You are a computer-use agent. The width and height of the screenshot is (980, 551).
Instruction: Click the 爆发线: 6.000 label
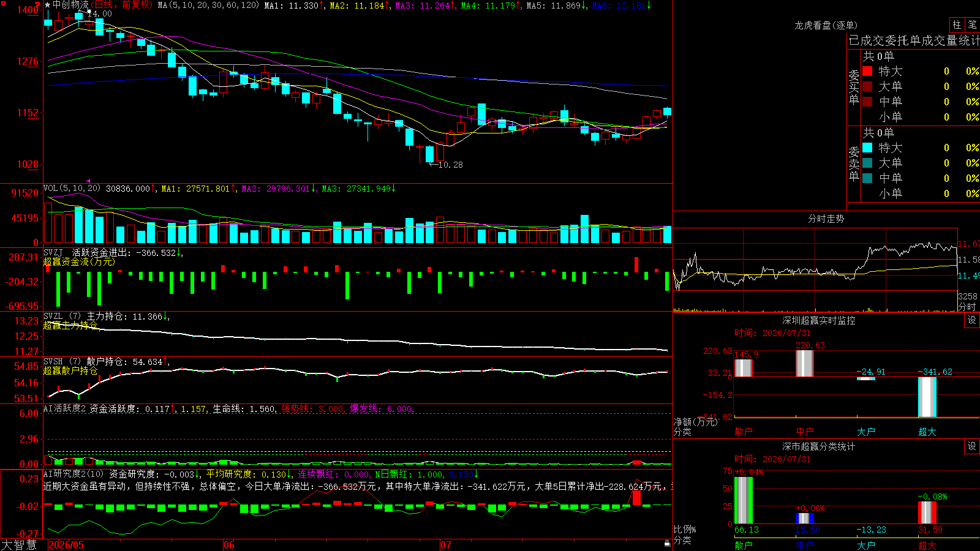(382, 409)
